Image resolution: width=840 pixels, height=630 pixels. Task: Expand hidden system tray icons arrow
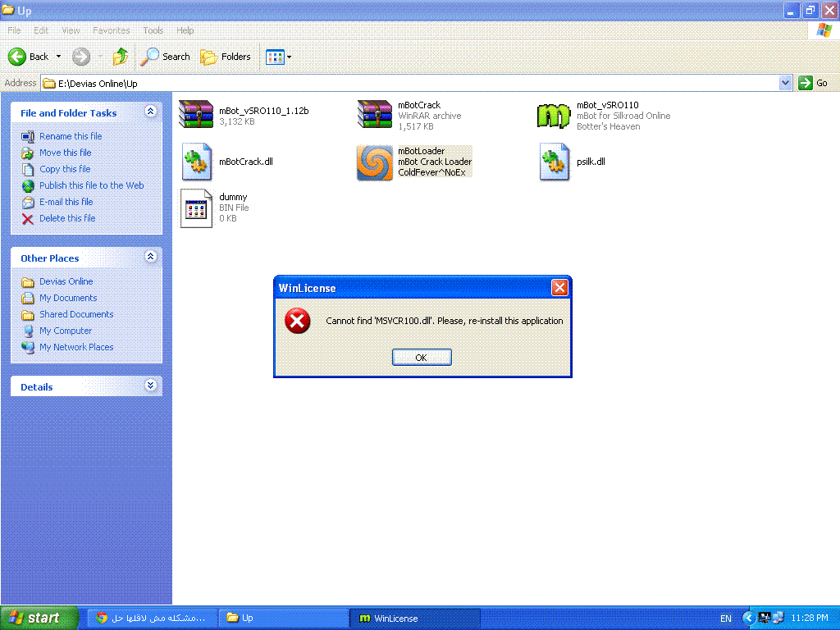tap(748, 619)
